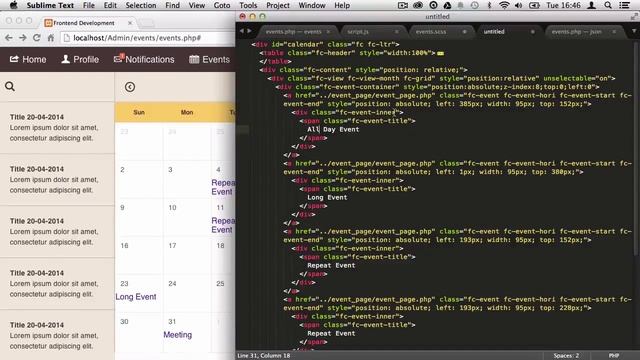Close the Frontend Development browser tab
This screenshot has width=640, height=360.
pos(130,23)
